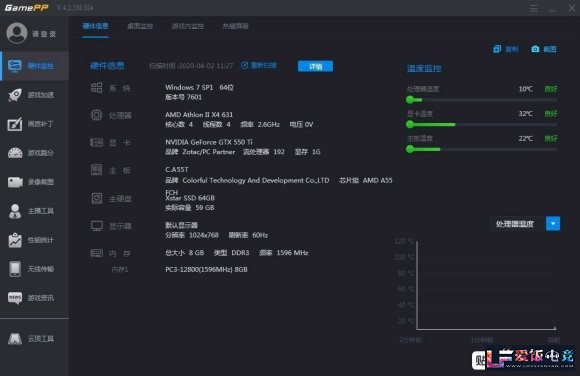Screen dimensions: 580x376
Task: Click the GPU temperature bar showing 32℃
Action: tap(482, 124)
